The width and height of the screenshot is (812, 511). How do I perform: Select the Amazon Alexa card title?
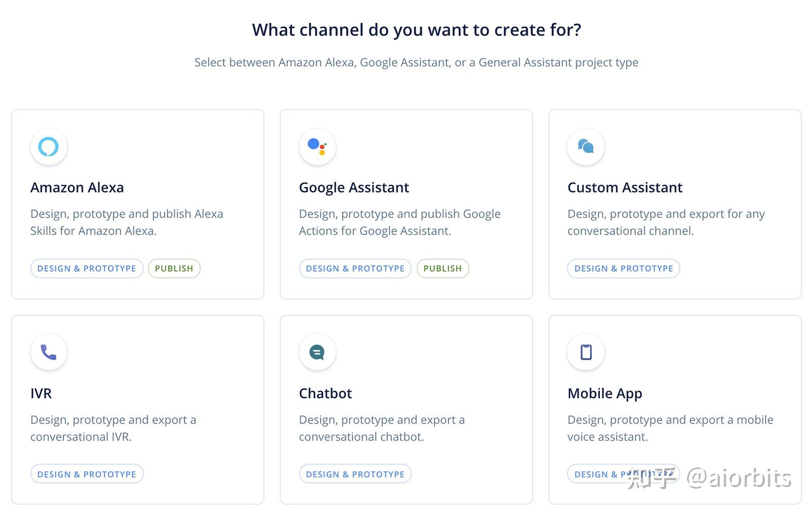click(77, 187)
